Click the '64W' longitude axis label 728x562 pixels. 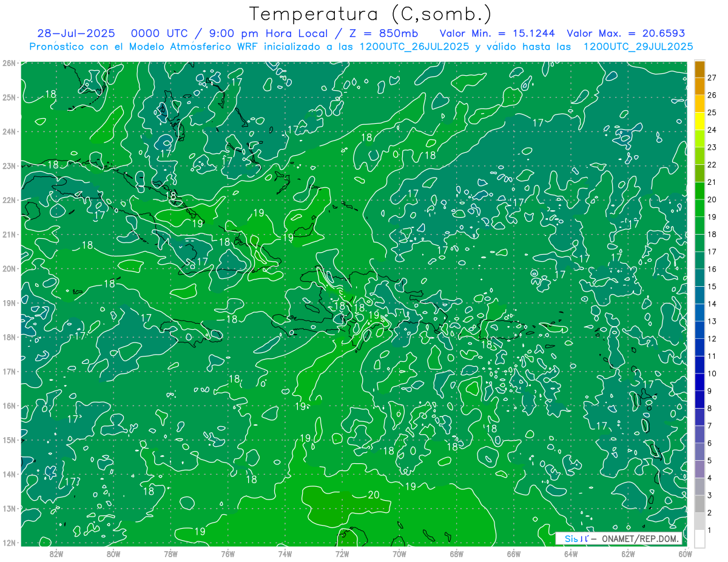pyautogui.click(x=571, y=554)
